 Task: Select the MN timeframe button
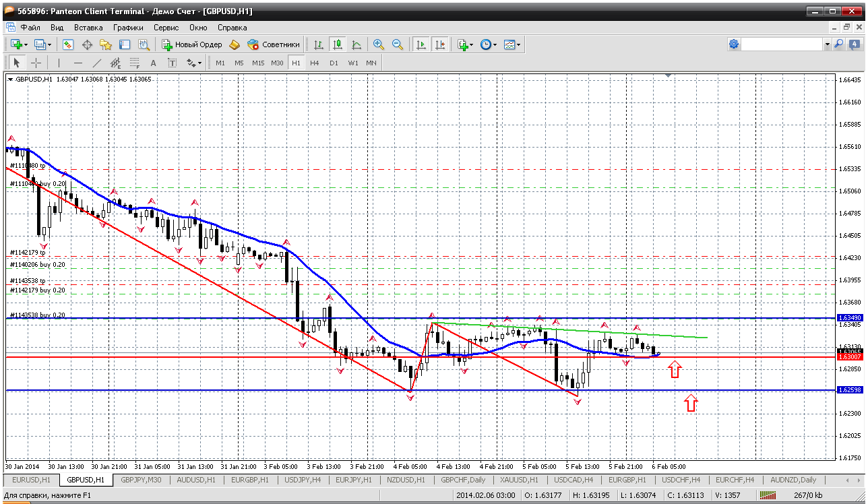(371, 63)
